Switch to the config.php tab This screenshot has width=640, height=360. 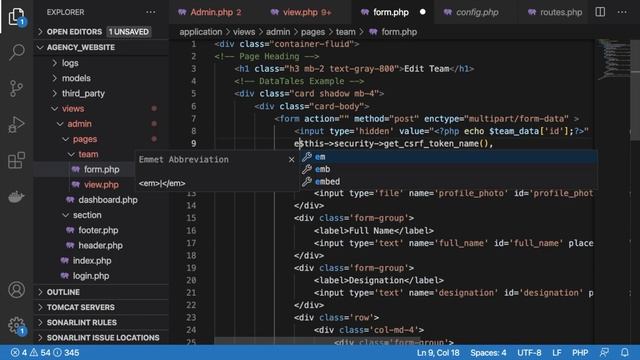(x=477, y=12)
